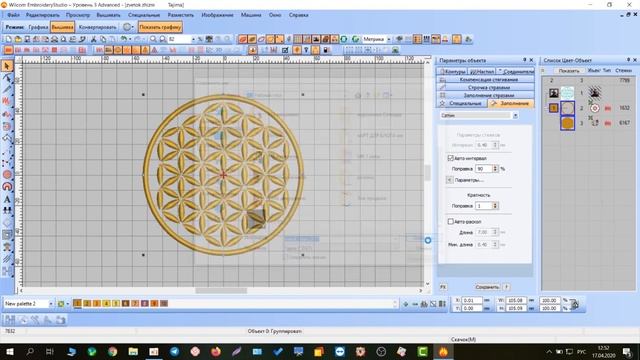Viewport: 640px width, 360px height.
Task: Open Telegram from the taskbar
Action: tap(175, 351)
